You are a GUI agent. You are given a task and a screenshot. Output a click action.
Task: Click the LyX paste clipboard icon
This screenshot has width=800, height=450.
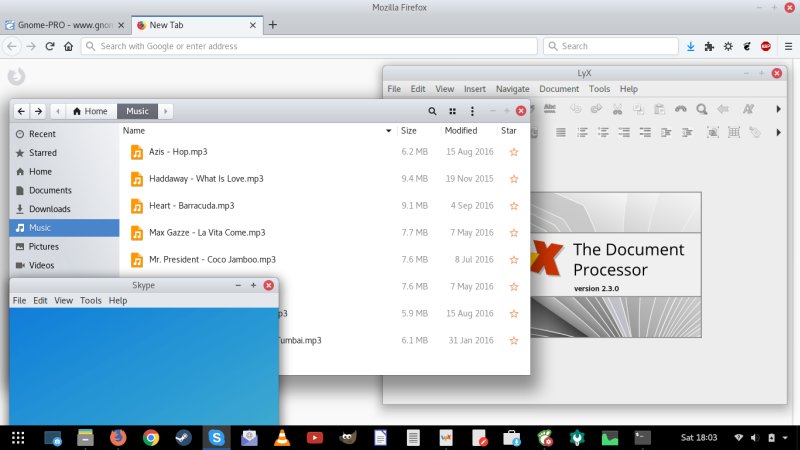pyautogui.click(x=660, y=109)
